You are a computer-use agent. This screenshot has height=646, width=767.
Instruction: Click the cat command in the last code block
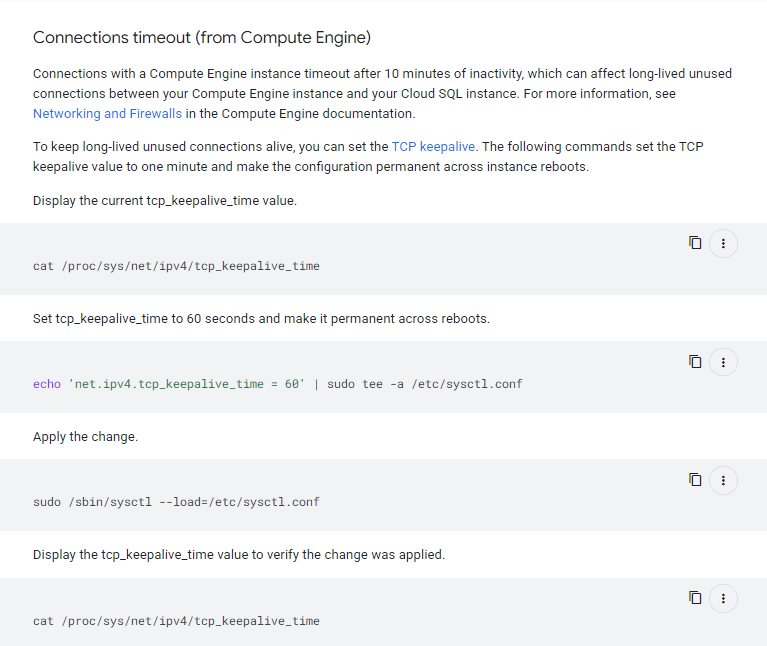pos(176,621)
